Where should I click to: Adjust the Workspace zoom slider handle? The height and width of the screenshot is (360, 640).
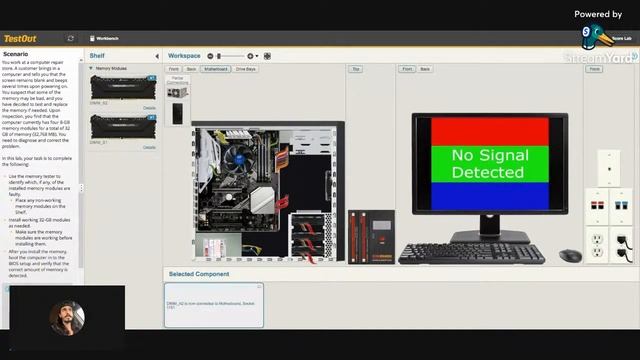pyautogui.click(x=219, y=56)
